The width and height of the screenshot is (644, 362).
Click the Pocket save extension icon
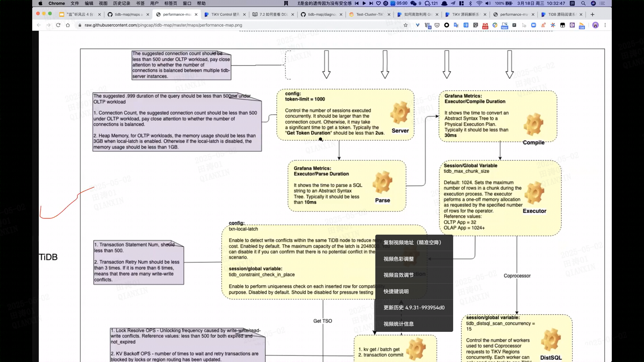pos(437,25)
